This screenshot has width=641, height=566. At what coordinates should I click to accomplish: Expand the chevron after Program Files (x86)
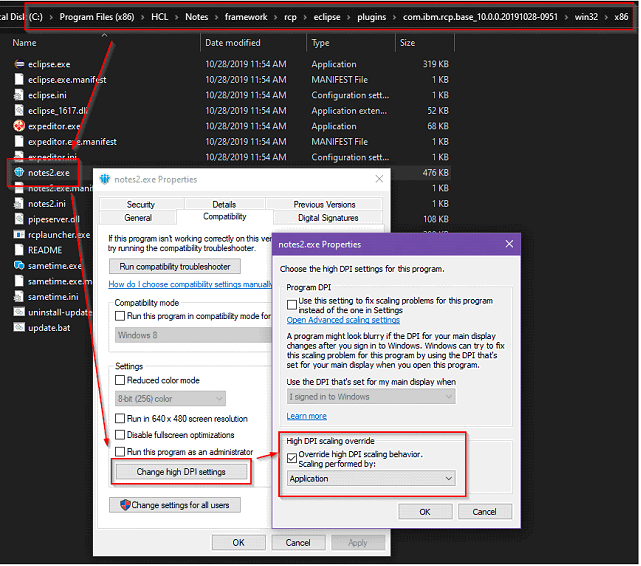[x=143, y=17]
